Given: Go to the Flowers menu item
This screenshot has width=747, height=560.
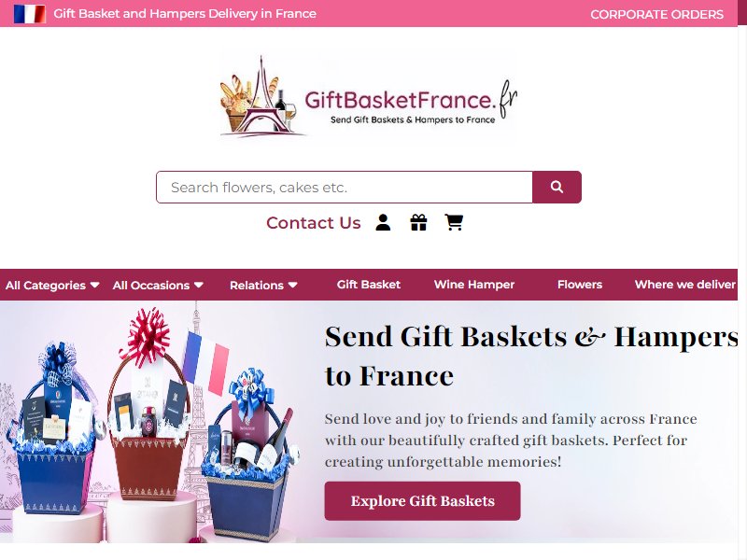Looking at the screenshot, I should point(580,285).
